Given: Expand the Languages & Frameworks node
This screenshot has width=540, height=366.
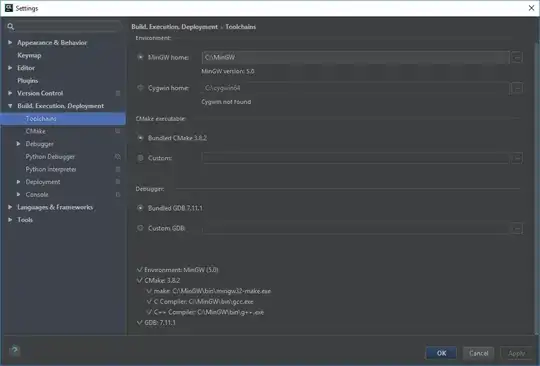Looking at the screenshot, I should coord(10,207).
